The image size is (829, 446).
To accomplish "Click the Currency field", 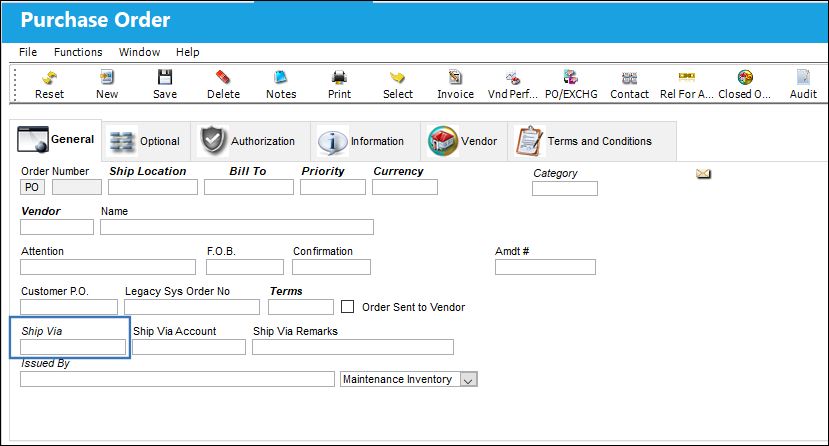I will [x=405, y=187].
